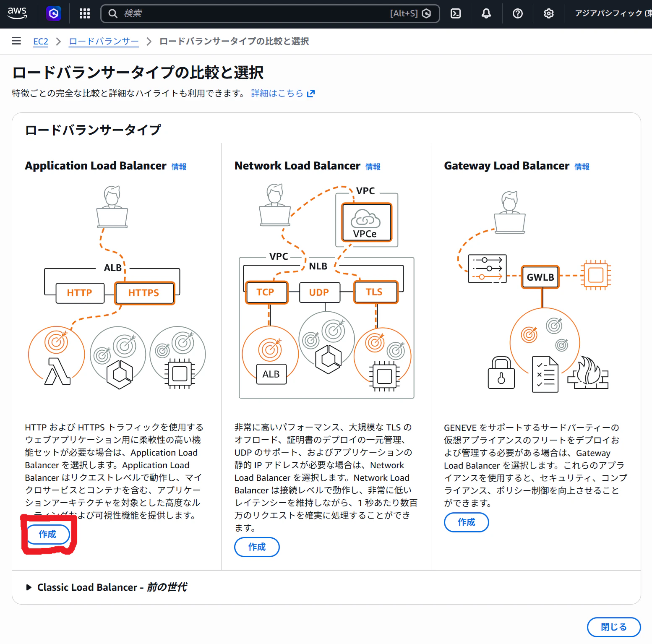
Task: Click 作成 under Gateway Load Balancer
Action: (467, 522)
